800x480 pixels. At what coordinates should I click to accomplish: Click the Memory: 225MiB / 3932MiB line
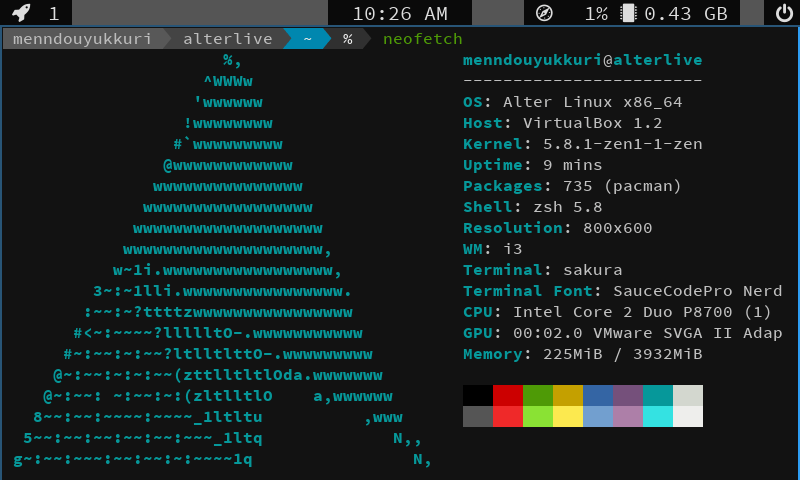tap(583, 354)
